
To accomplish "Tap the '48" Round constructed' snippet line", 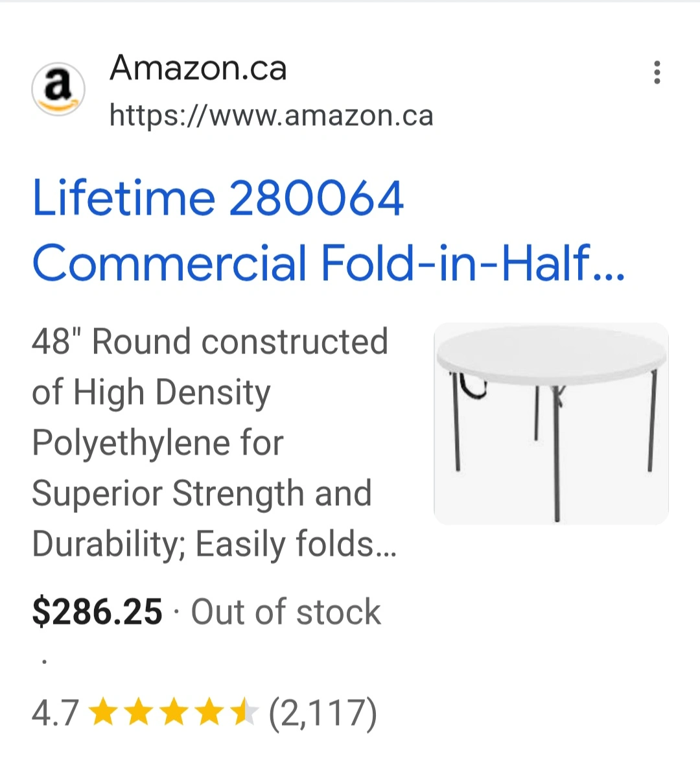I will click(210, 342).
